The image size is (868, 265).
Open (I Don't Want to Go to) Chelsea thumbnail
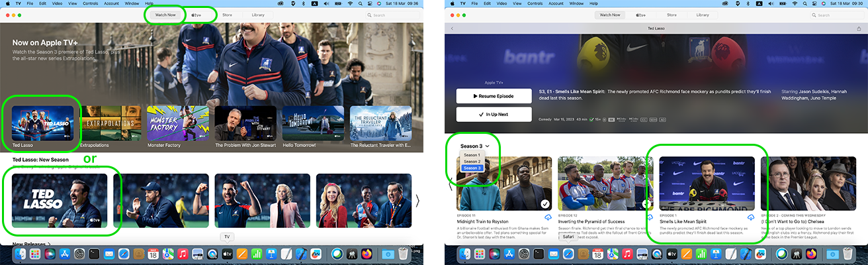click(x=808, y=184)
